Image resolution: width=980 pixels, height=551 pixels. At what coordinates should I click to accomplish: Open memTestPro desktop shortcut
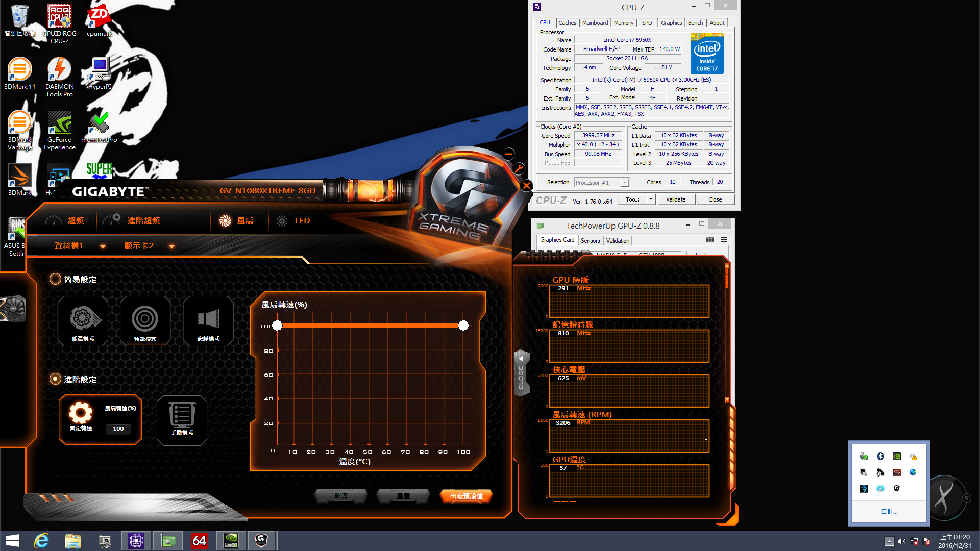99,127
